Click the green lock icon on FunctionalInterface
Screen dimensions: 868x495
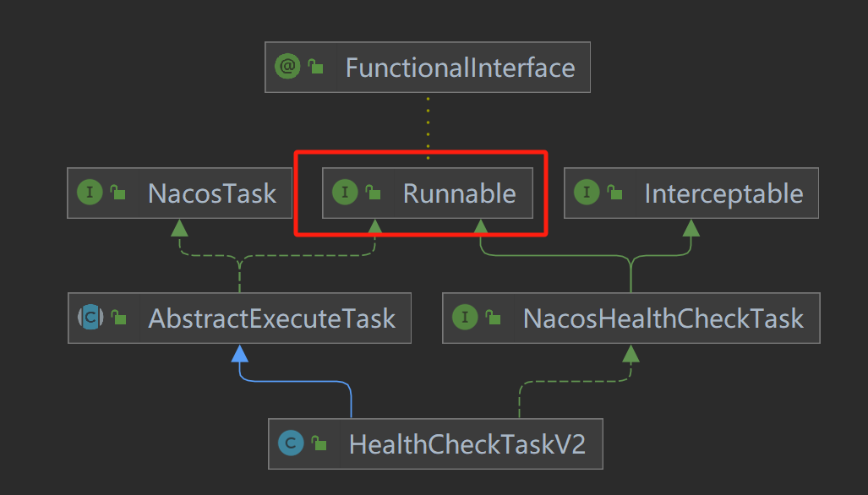pyautogui.click(x=316, y=68)
